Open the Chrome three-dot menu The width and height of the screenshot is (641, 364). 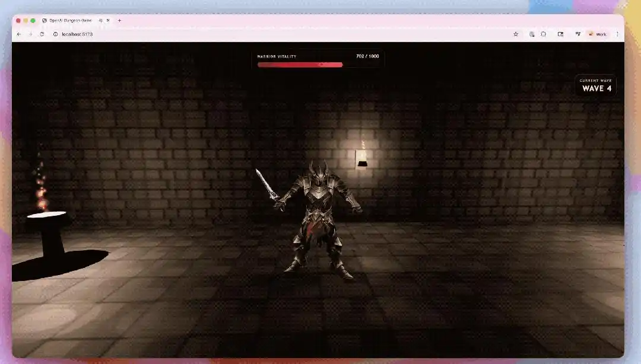click(617, 34)
